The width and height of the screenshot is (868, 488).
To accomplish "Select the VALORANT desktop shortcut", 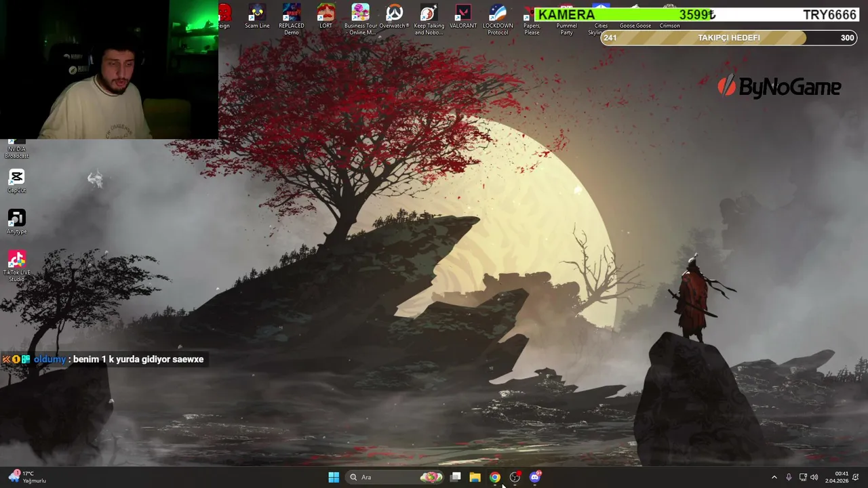I will (x=463, y=17).
